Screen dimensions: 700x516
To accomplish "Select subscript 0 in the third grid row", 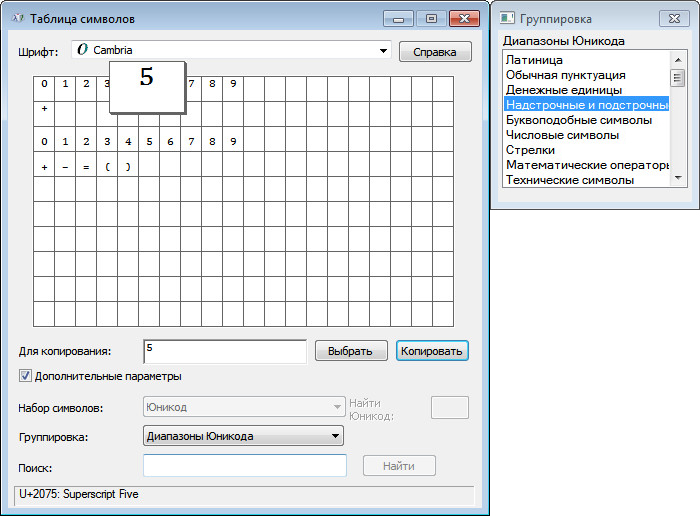I will click(x=44, y=139).
